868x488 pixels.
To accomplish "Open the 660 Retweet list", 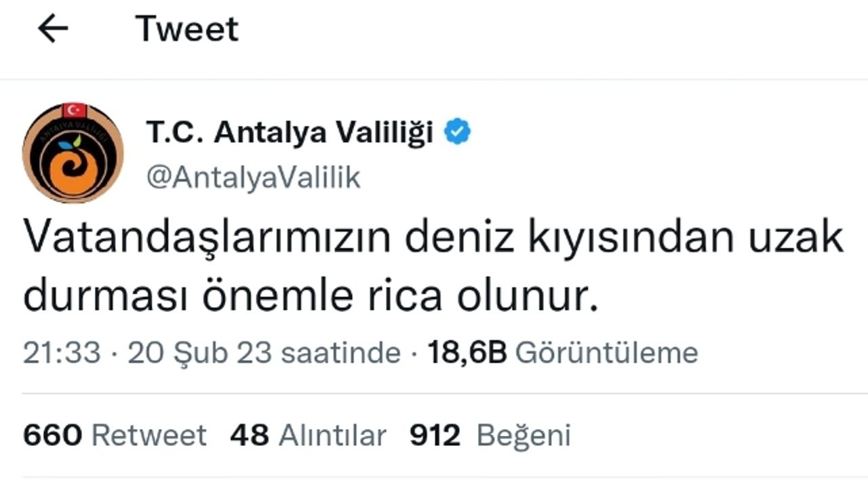I will point(115,435).
